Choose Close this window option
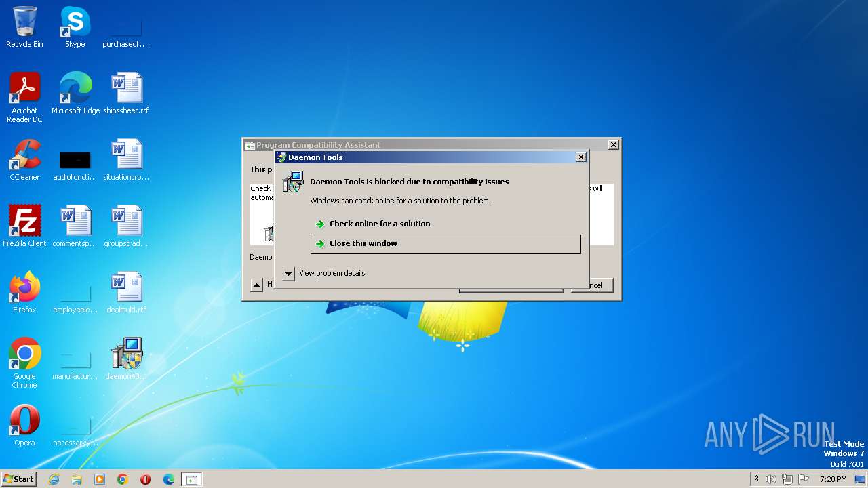The width and height of the screenshot is (868, 488). (x=446, y=244)
